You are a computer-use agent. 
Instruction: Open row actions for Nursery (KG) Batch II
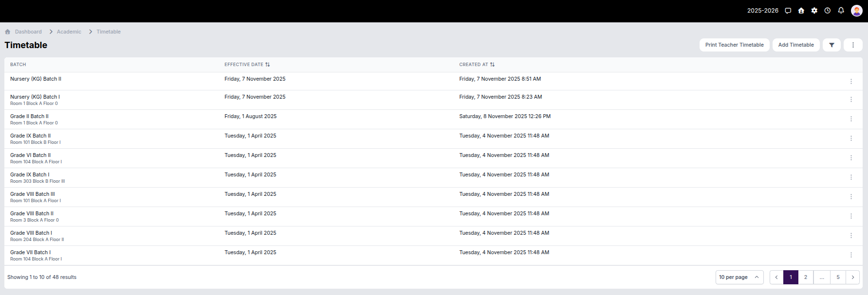coord(851,81)
